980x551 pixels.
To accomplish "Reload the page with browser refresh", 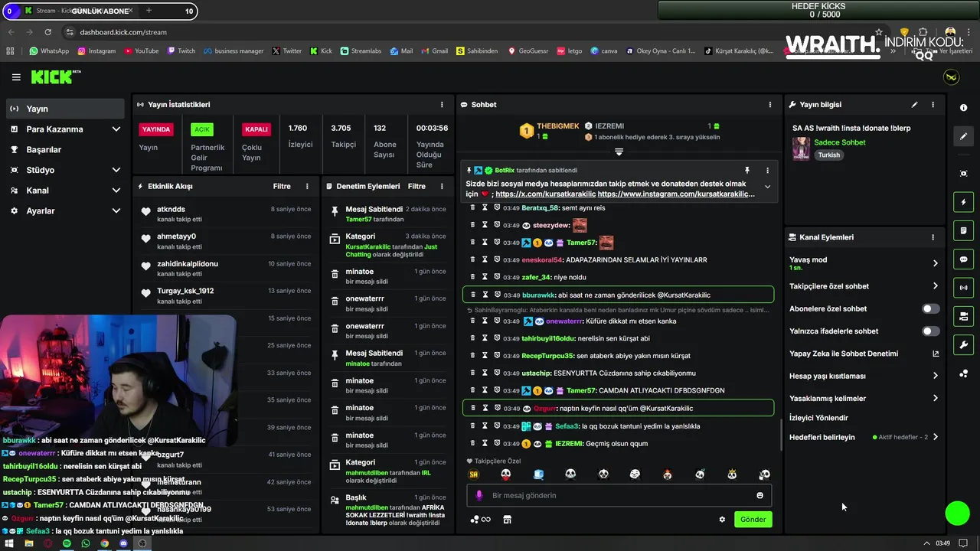I will [48, 32].
